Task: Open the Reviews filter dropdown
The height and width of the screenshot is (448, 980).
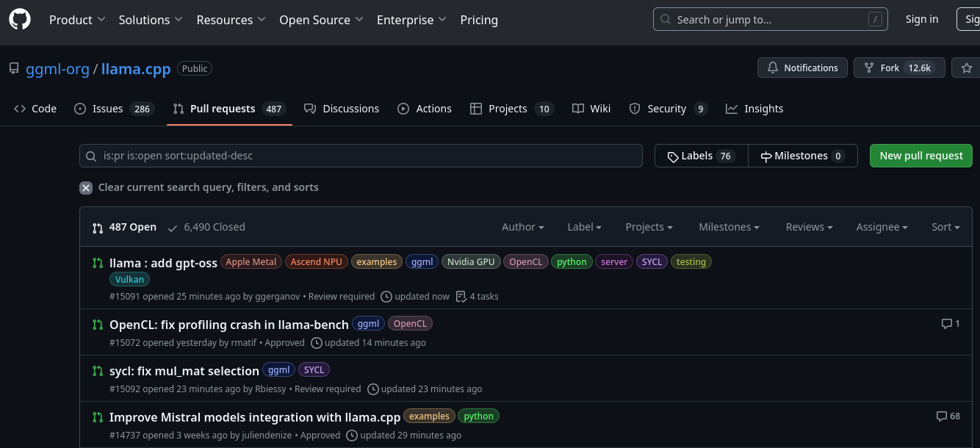Action: tap(810, 227)
